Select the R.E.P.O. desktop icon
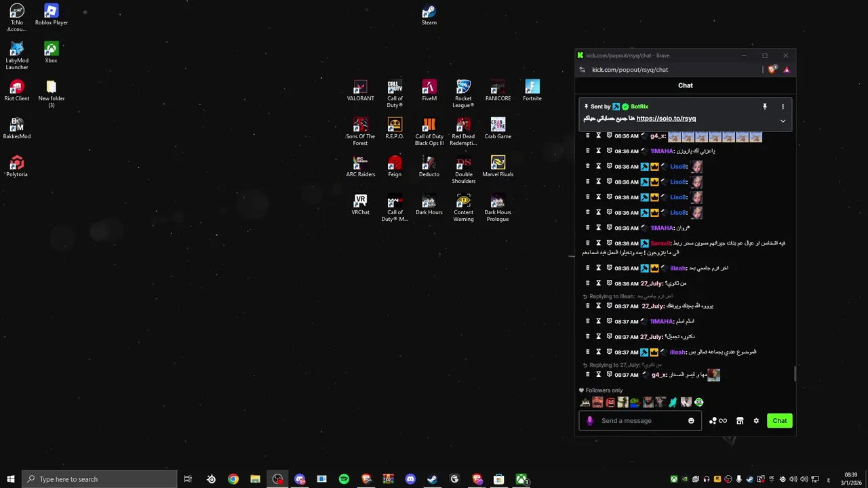 [x=395, y=129]
